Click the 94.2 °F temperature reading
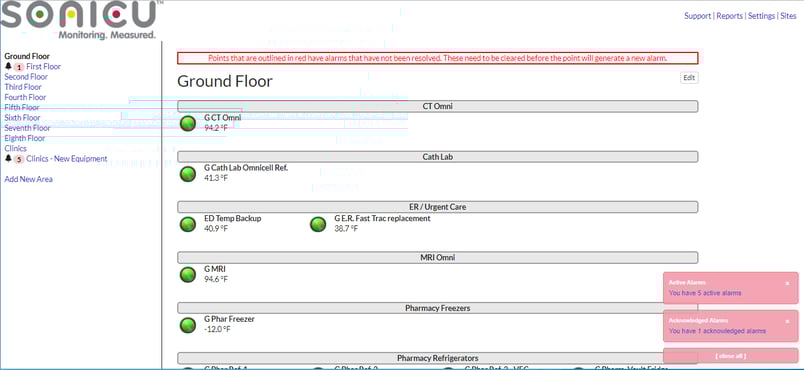Screen dimensions: 804x370 [216, 128]
